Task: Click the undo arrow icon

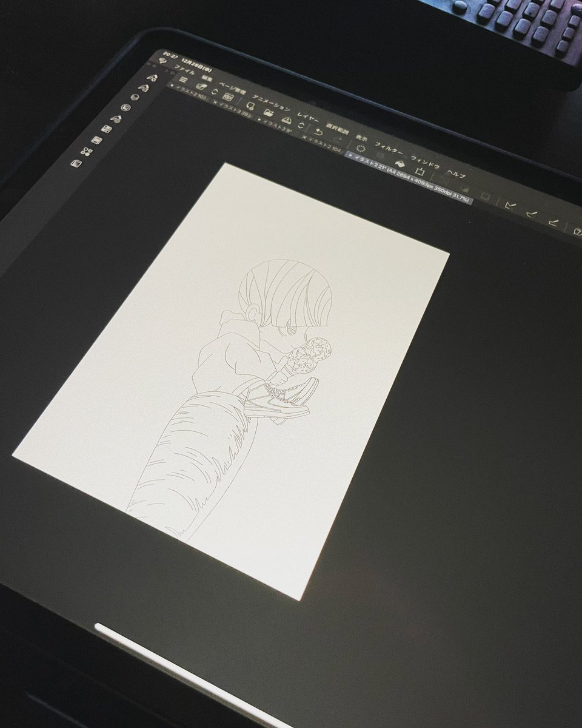Action: click(318, 132)
